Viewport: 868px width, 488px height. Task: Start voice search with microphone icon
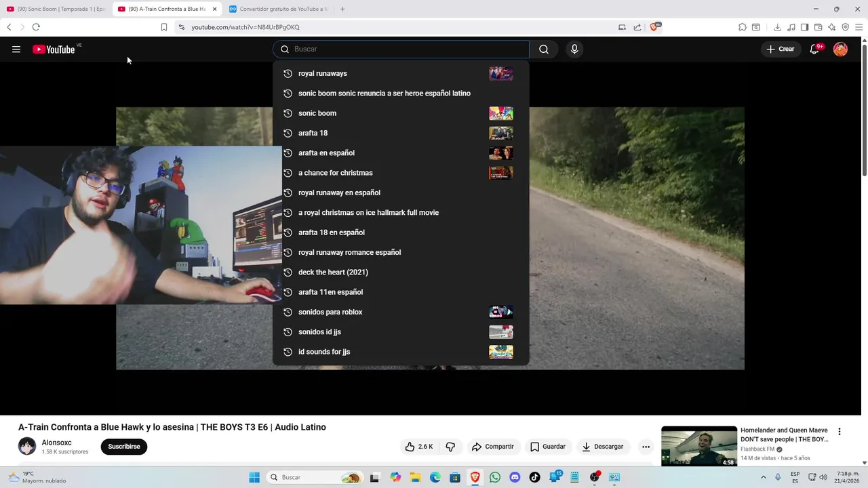click(x=574, y=49)
